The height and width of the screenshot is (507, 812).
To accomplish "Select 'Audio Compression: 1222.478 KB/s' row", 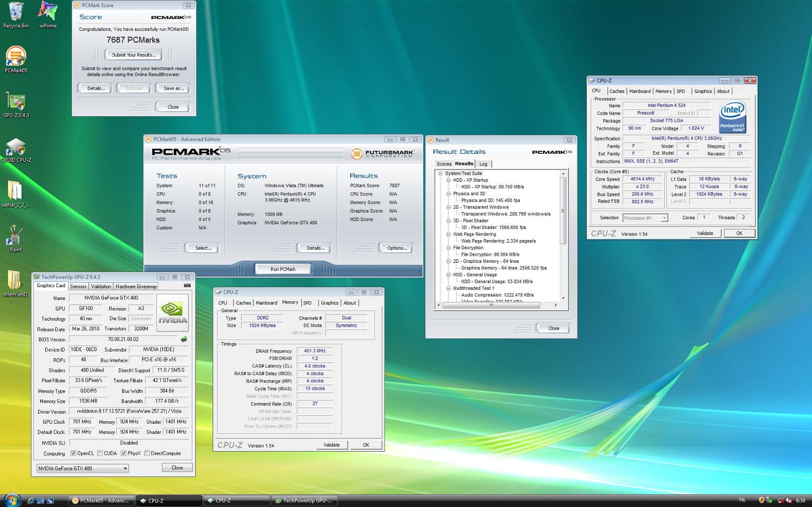I will click(x=497, y=295).
